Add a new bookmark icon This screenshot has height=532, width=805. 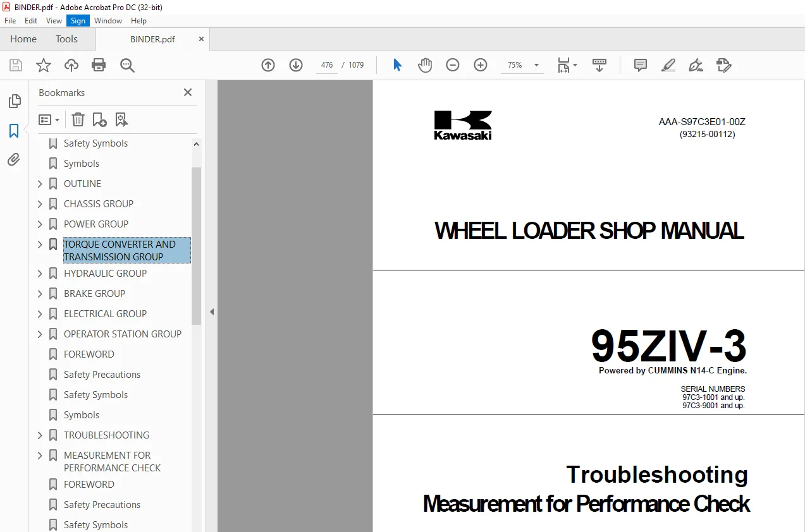tap(99, 119)
